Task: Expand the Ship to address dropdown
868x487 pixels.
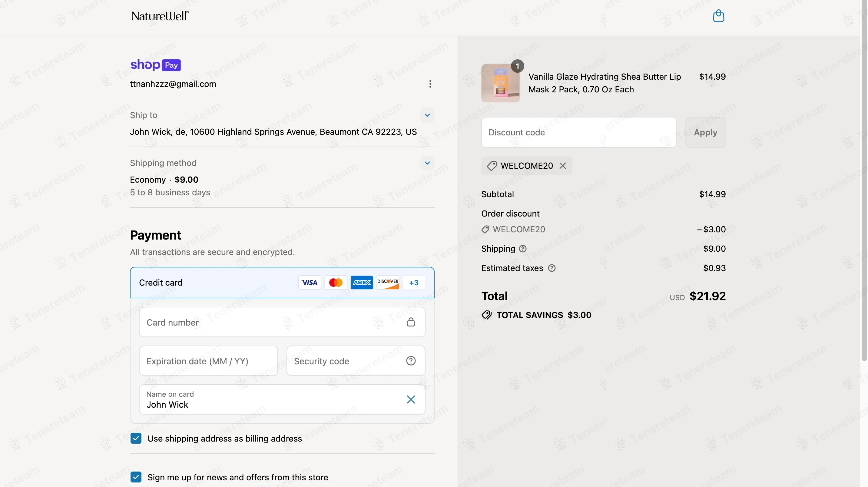Action: click(427, 115)
